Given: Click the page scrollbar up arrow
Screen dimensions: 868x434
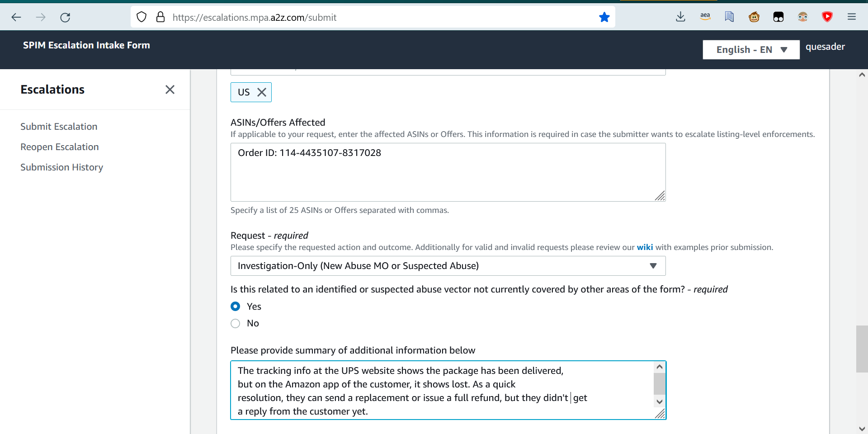Looking at the screenshot, I should pos(862,75).
